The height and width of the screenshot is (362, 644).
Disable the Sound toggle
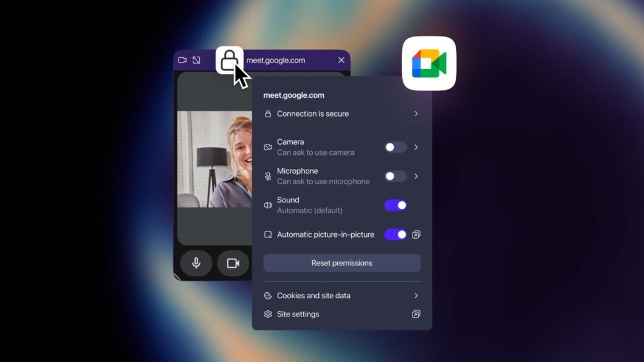point(396,205)
